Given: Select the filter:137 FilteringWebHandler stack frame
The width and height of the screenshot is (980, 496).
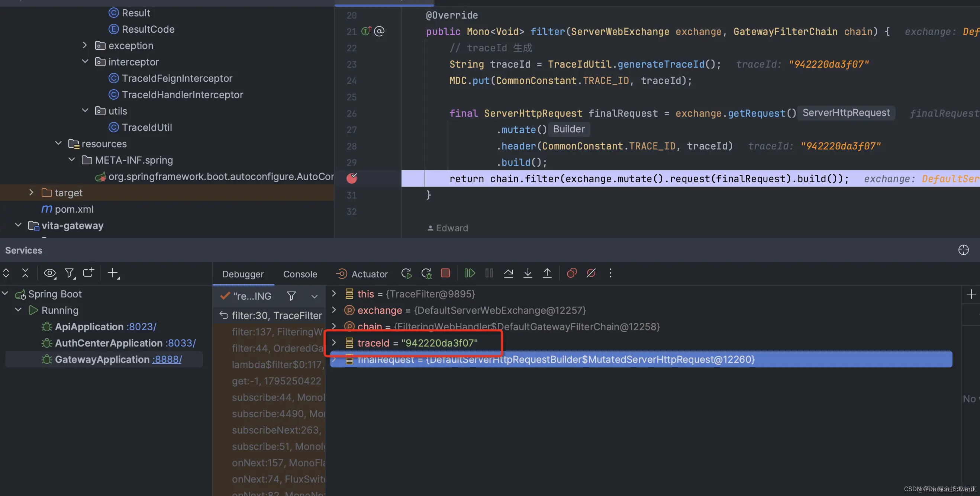Looking at the screenshot, I should 277,332.
